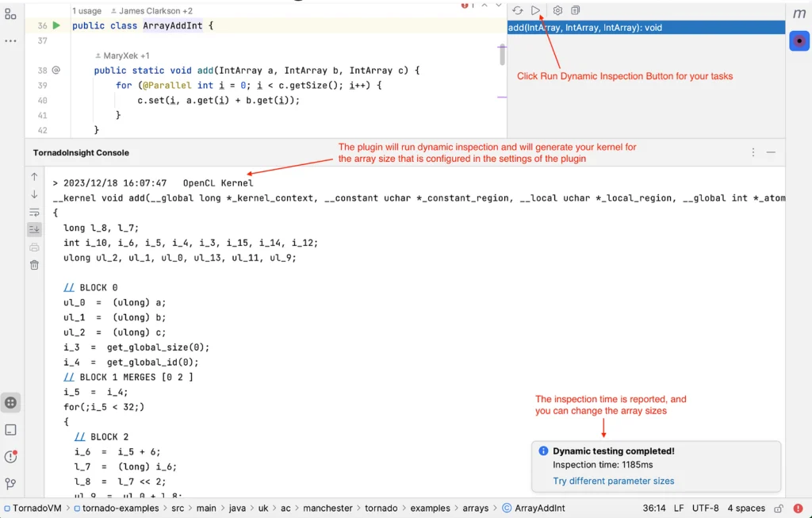Toggle the read-only lock in status bar
Viewport: 812px width, 518px height.
tap(779, 508)
